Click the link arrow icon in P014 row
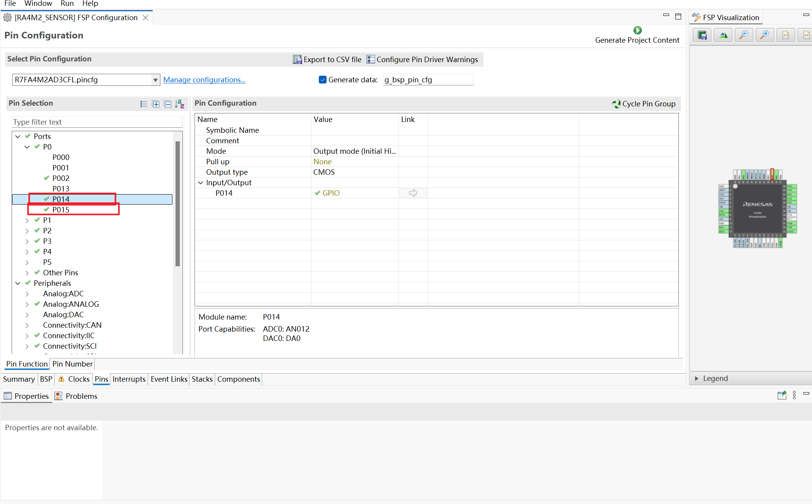Viewport: 812px width, 504px height. tap(413, 193)
